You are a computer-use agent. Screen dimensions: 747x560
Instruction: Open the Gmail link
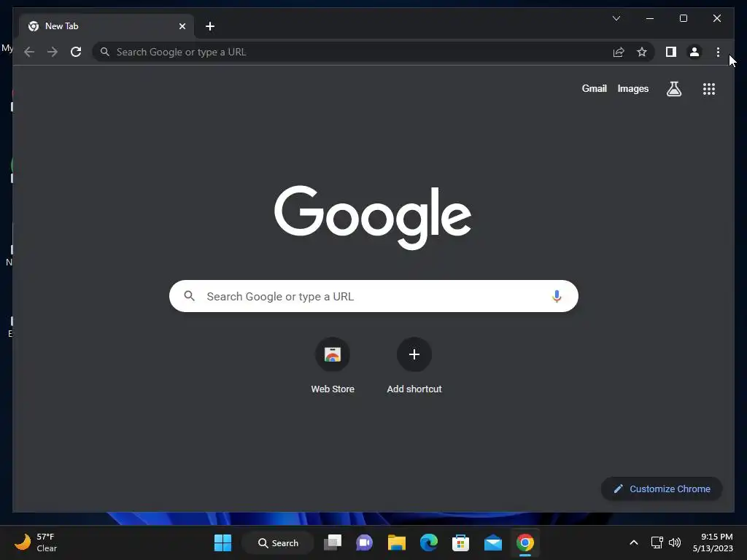pos(594,88)
